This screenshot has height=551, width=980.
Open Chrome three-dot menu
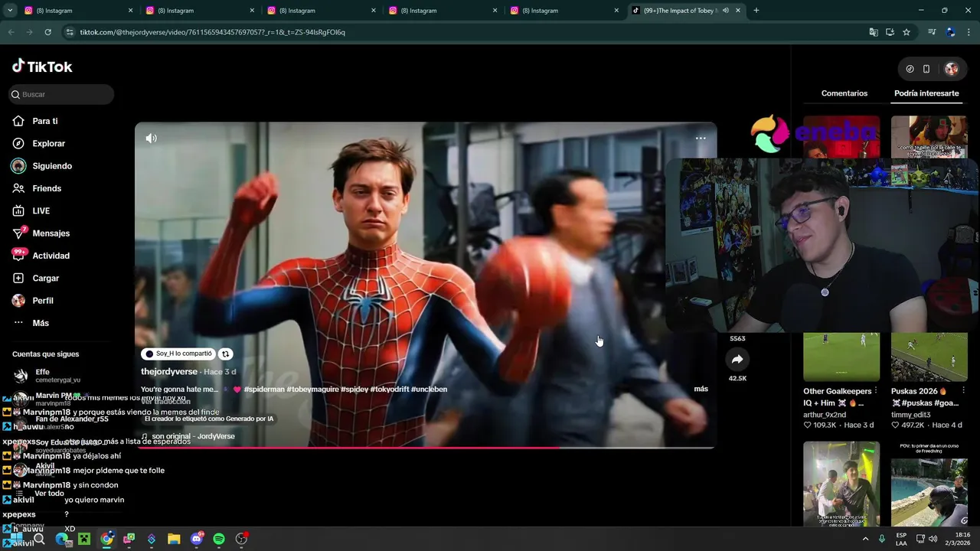[969, 32]
